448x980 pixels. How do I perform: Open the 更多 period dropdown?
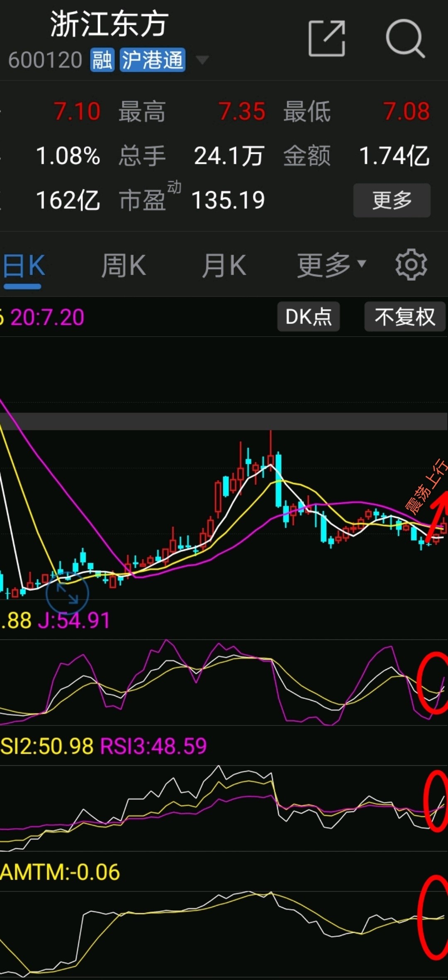click(x=331, y=265)
